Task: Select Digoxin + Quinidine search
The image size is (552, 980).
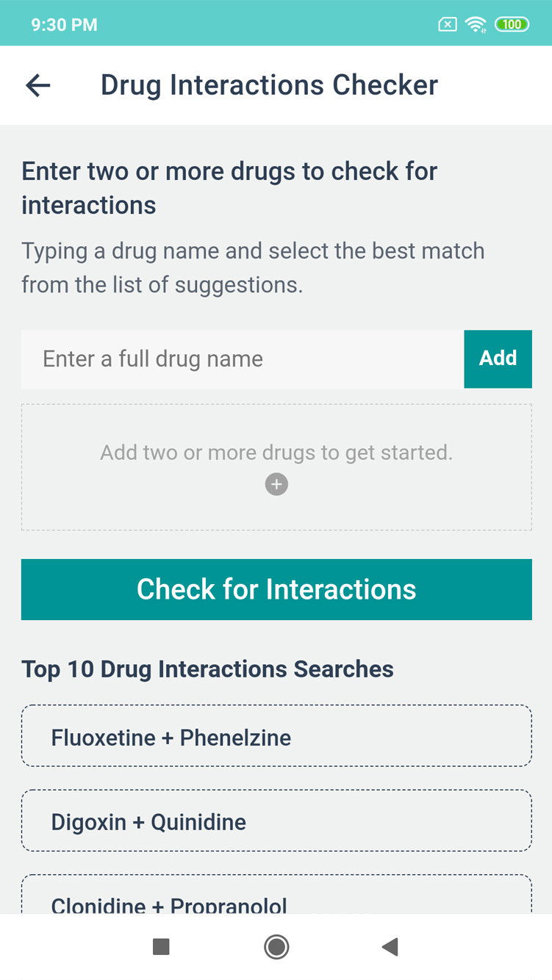Action: 276,821
